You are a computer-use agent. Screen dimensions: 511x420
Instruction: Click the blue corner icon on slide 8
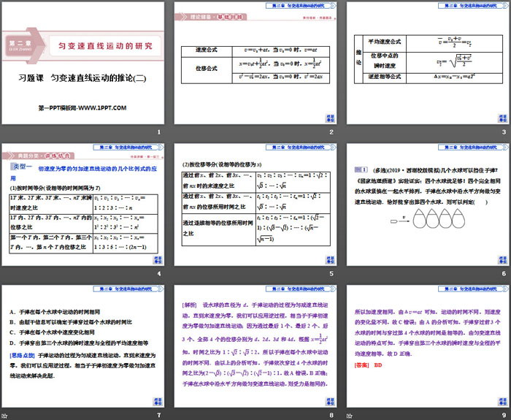coord(330,401)
